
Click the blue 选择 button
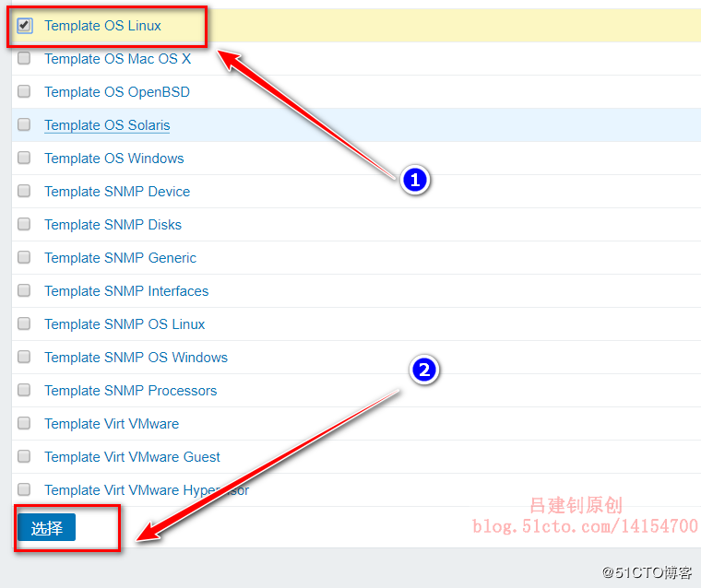(x=46, y=528)
